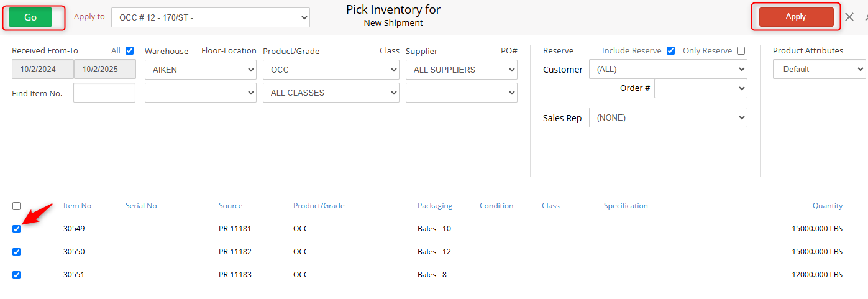Open the ALL SUPPLIERS dropdown
The image size is (868, 299).
(x=461, y=70)
